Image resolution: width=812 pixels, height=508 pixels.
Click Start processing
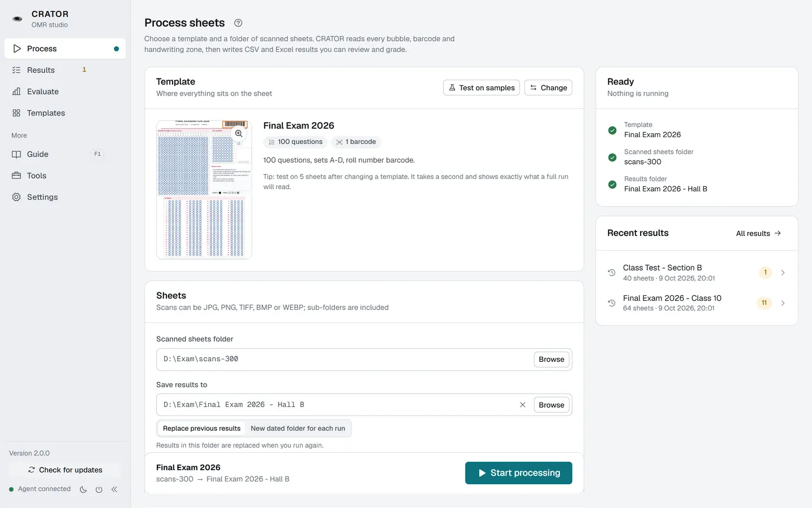pyautogui.click(x=519, y=473)
